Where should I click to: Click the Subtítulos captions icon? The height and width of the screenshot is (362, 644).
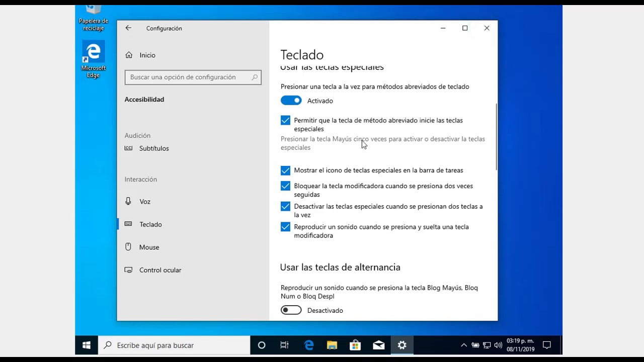[x=130, y=148]
